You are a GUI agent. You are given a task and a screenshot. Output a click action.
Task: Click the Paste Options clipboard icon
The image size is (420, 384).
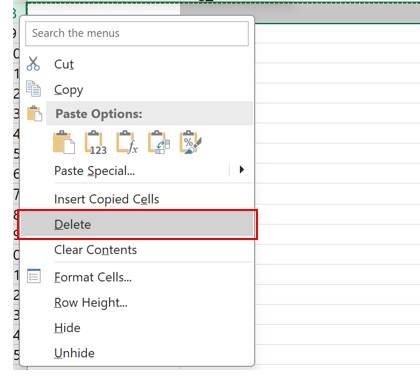coord(34,114)
